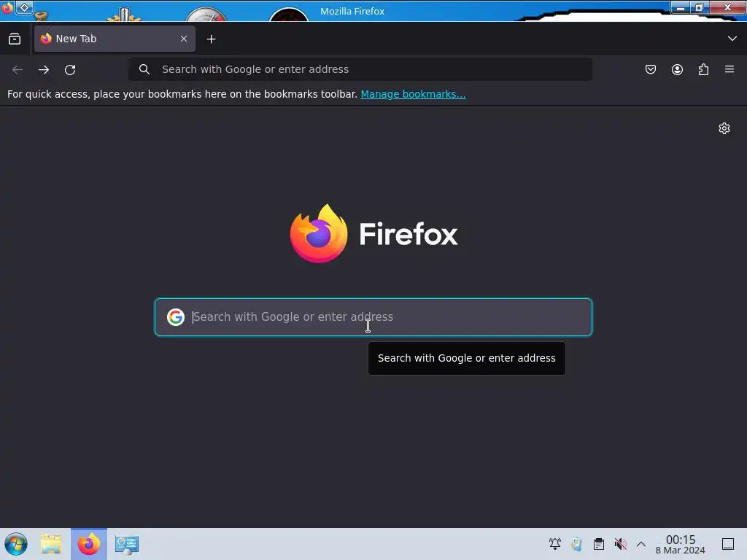
Task: Open the clock showing 00:15
Action: click(681, 544)
